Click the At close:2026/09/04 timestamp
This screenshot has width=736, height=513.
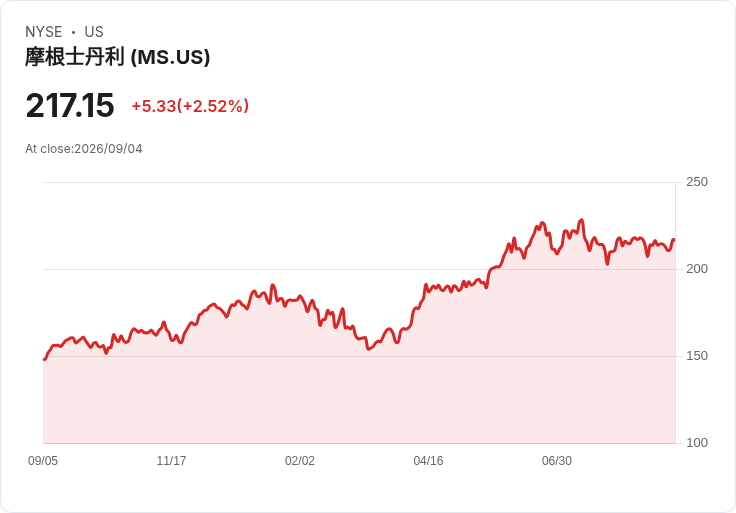tap(84, 149)
